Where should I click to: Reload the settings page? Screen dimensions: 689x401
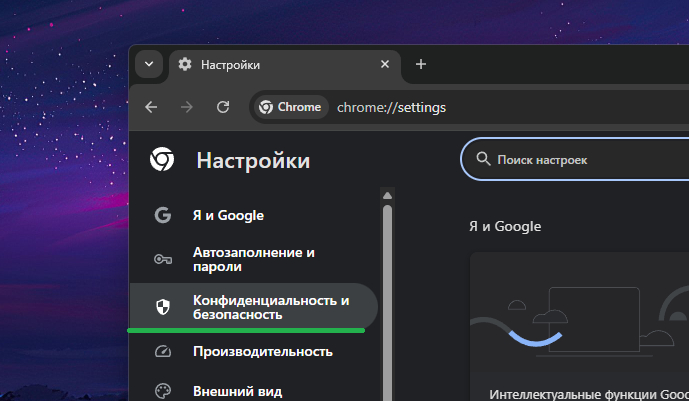coord(223,107)
